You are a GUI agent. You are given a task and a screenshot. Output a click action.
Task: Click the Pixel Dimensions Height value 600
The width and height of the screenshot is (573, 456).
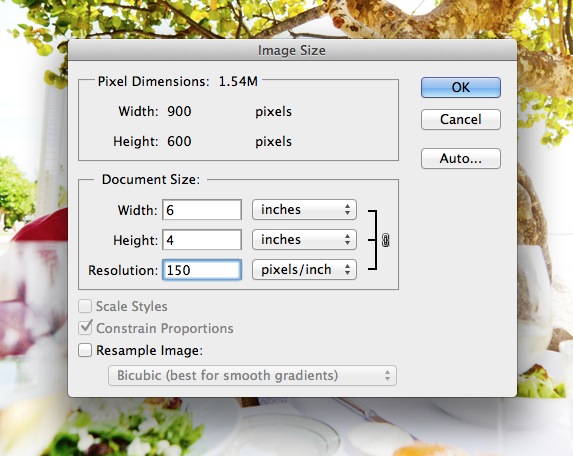[x=179, y=141]
